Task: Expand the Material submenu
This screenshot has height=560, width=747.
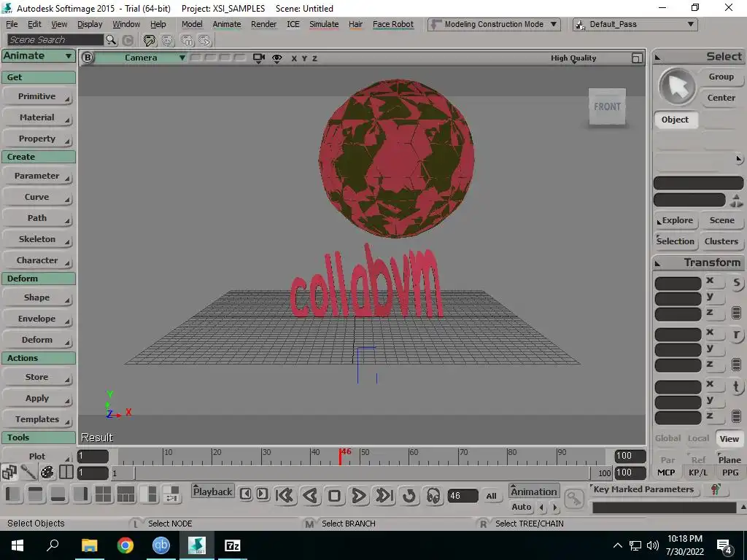Action: [x=38, y=117]
